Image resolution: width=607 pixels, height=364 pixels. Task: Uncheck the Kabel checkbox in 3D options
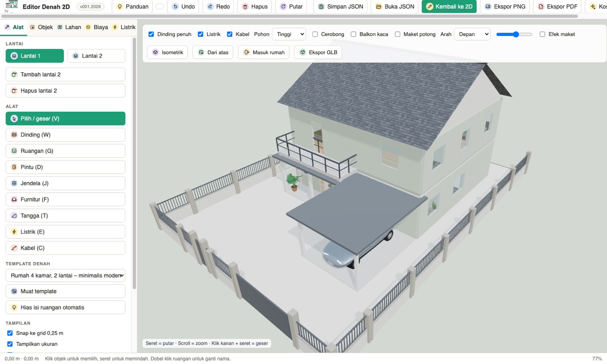230,34
